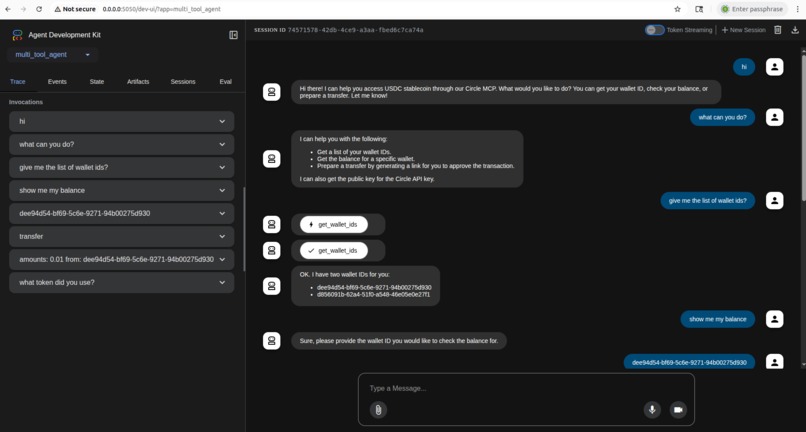
Task: Click 'I can also get the public key' text
Action: [x=367, y=179]
